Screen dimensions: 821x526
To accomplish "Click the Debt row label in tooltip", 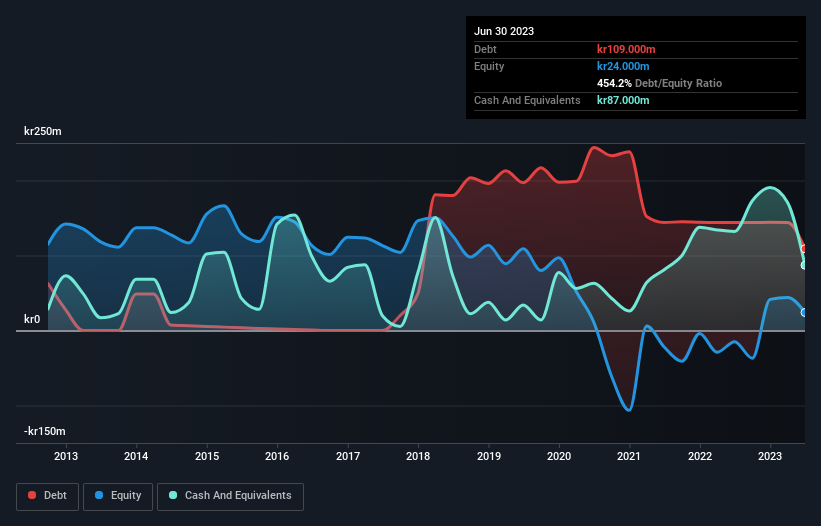I will 485,49.
